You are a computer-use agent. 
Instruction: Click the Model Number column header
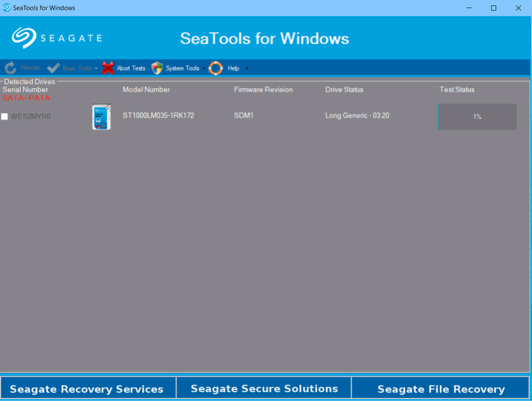[146, 89]
